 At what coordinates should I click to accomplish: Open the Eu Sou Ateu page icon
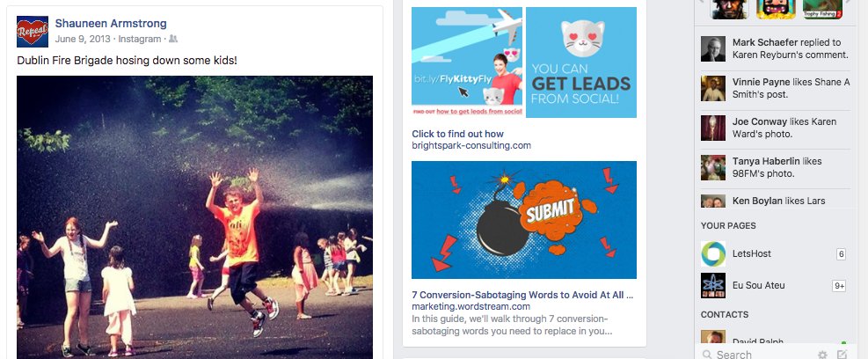713,286
